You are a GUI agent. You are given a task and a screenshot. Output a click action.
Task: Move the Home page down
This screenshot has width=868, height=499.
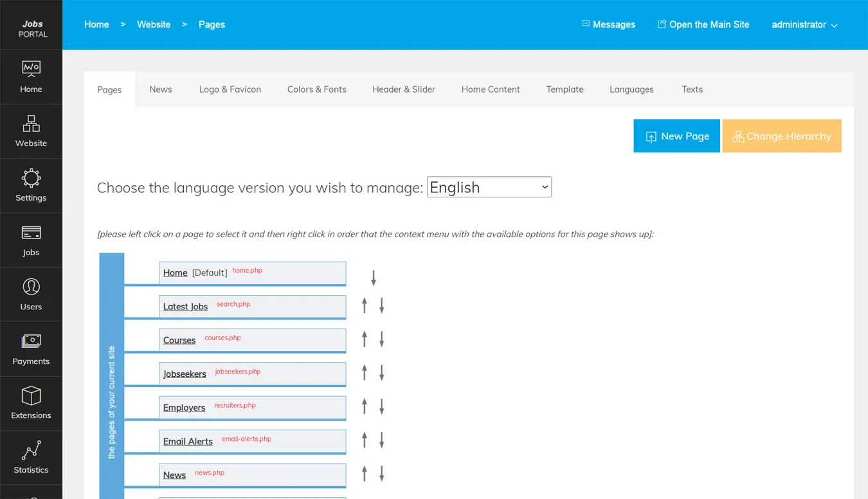(374, 278)
